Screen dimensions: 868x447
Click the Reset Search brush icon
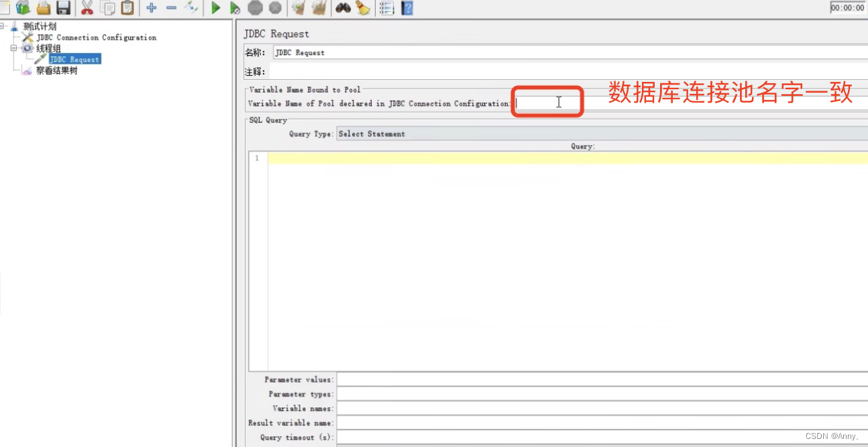click(x=363, y=8)
